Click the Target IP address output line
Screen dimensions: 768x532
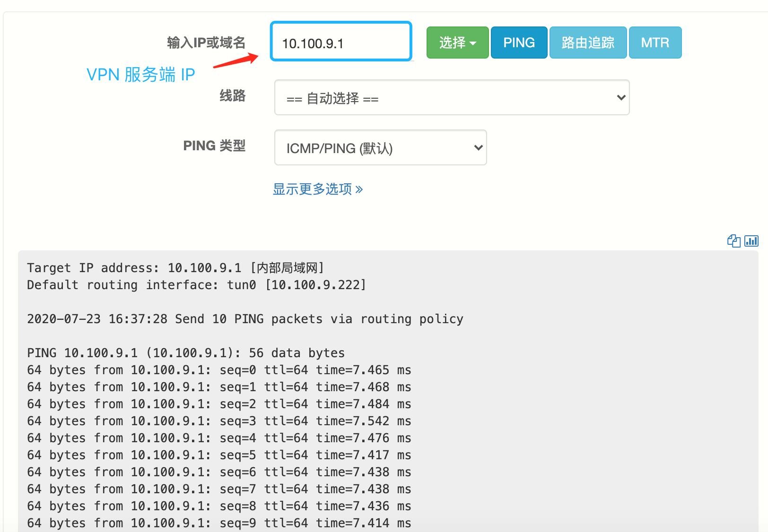click(175, 268)
